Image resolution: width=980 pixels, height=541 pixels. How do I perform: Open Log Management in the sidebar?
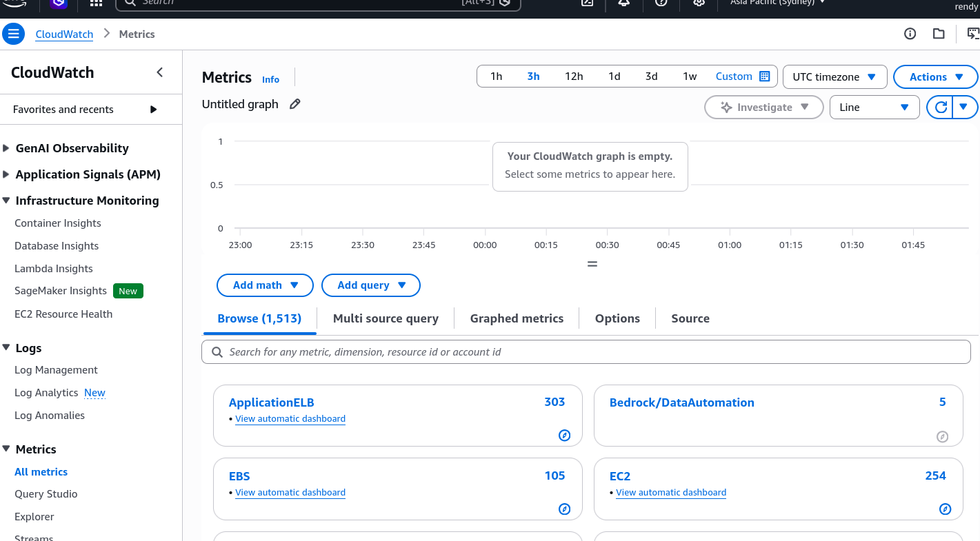[x=56, y=370]
